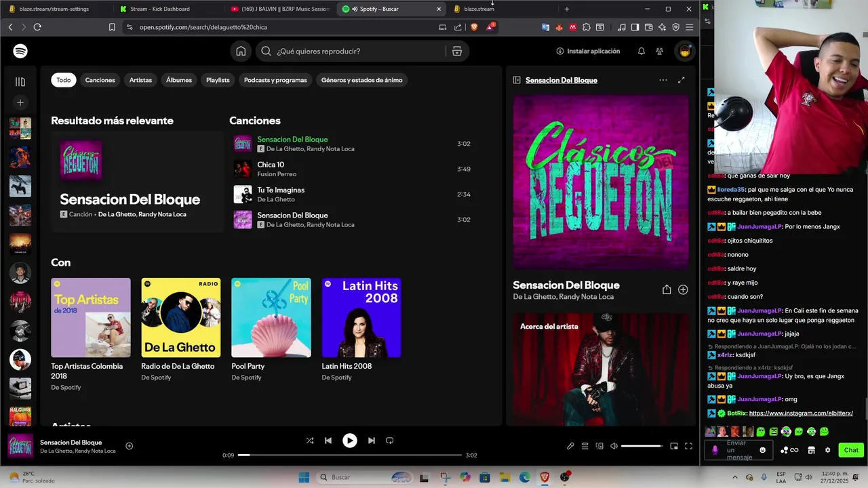Open Spotify notifications bell
The width and height of the screenshot is (868, 488).
(x=641, y=51)
